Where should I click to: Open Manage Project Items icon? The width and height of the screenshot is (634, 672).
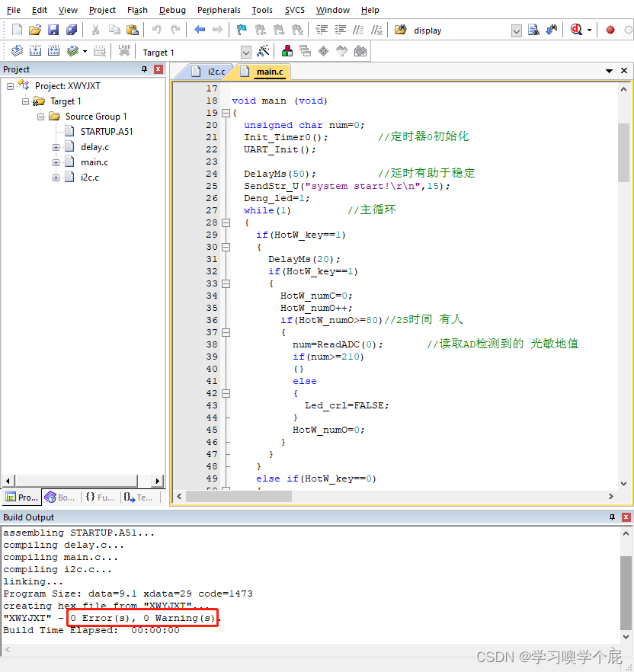coord(287,51)
